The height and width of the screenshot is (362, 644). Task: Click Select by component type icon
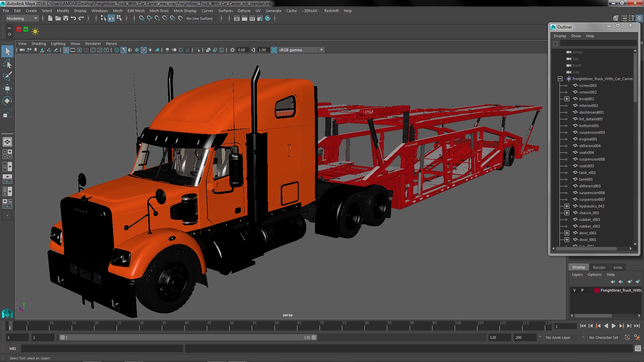[x=119, y=18]
